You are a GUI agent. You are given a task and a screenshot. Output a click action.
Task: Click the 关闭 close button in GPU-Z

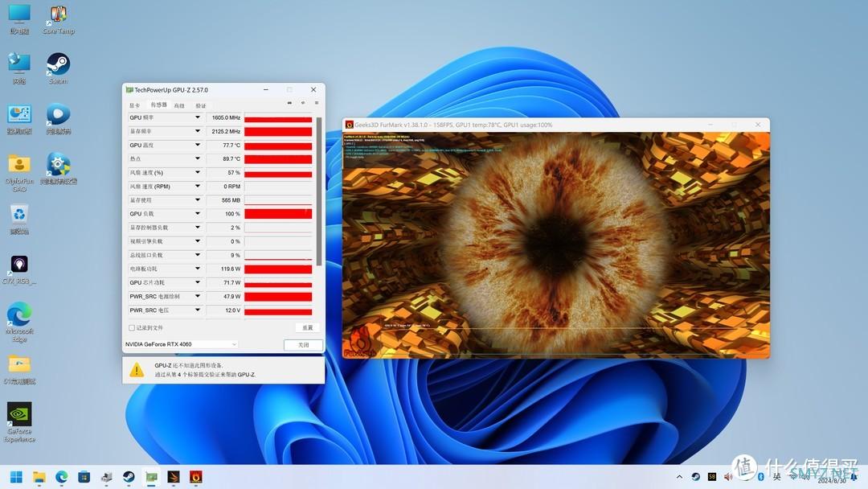tap(303, 344)
